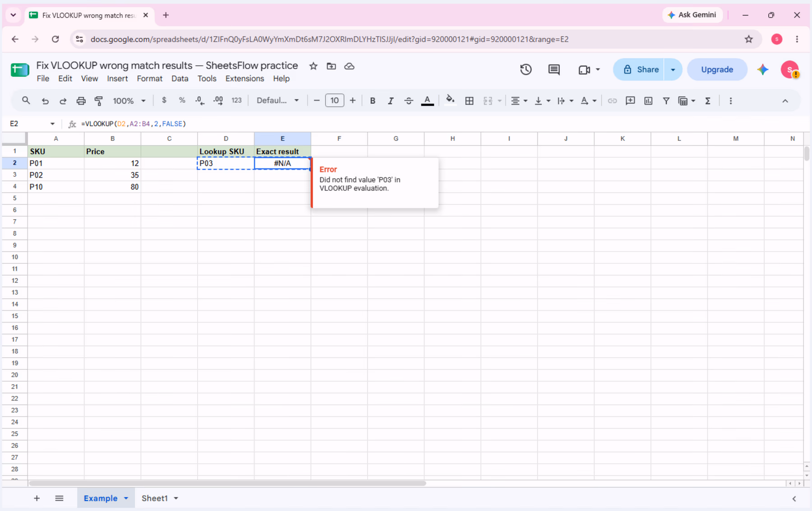The height and width of the screenshot is (511, 812).
Task: Format as currency with dollar icon
Action: [164, 101]
